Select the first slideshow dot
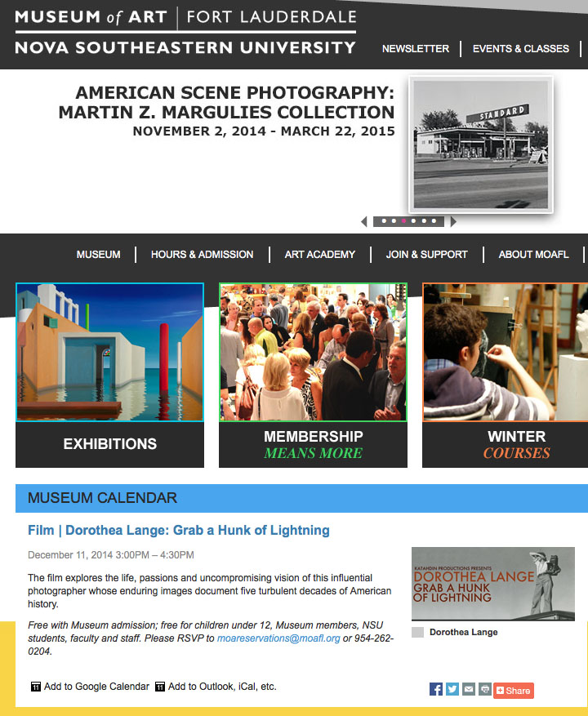The width and height of the screenshot is (588, 716). [x=384, y=221]
